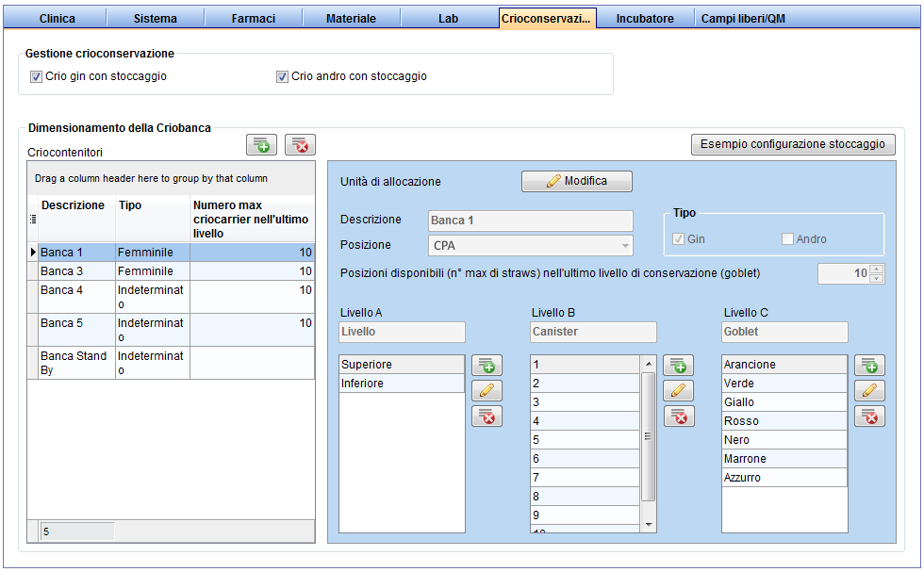Delete selected criocontenitore with red X icon
The width and height of the screenshot is (924, 572).
(x=300, y=145)
